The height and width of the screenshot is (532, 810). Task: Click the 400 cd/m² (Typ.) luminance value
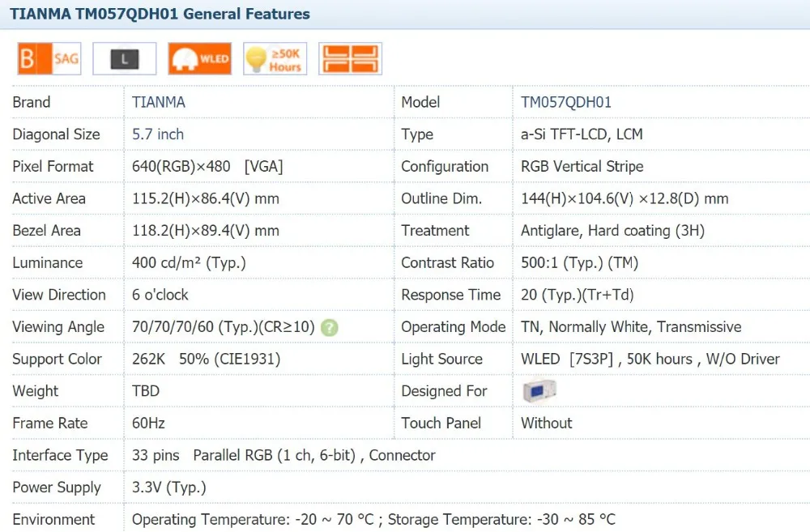click(x=189, y=262)
